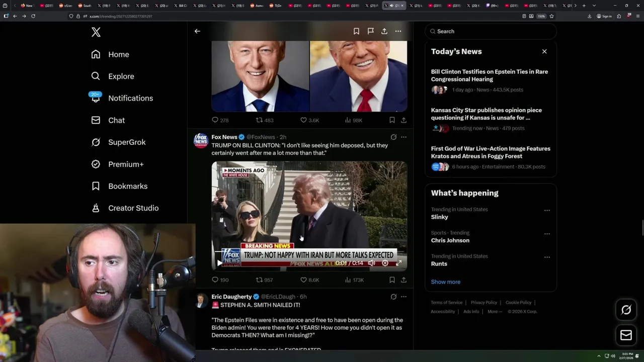Open the Bill Clinton Testifies news story
Image resolution: width=644 pixels, height=362 pixels.
(x=491, y=80)
